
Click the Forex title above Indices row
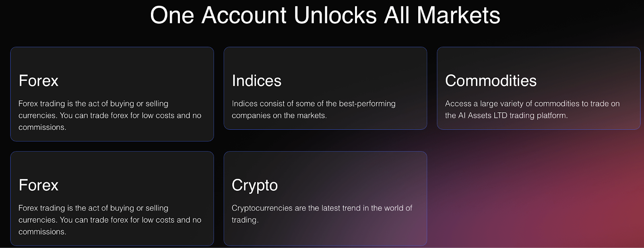[39, 81]
